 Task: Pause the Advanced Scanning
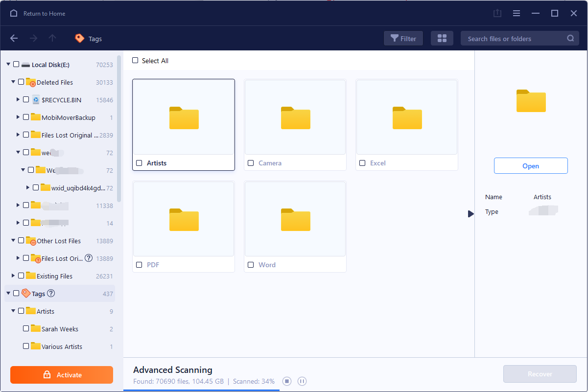(302, 381)
